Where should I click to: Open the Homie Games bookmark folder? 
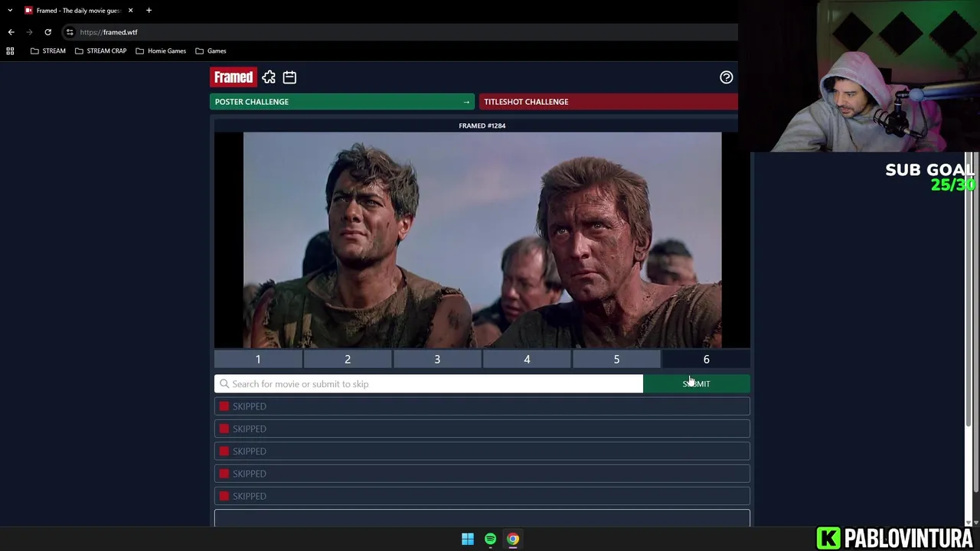[161, 51]
